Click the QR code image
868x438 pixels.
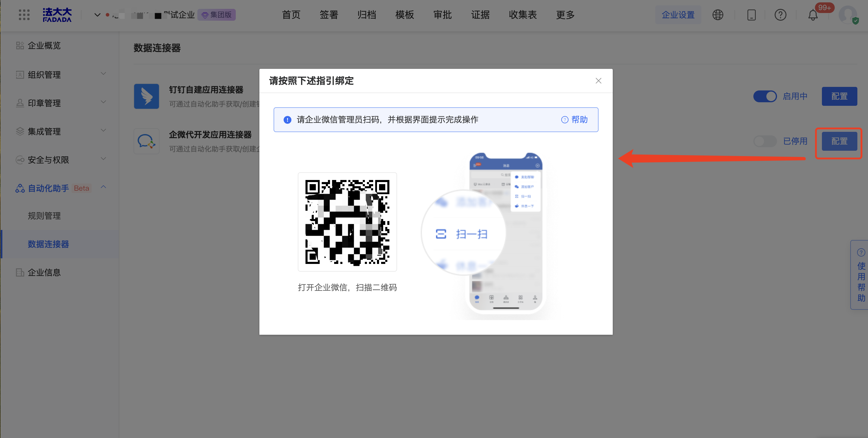(347, 222)
